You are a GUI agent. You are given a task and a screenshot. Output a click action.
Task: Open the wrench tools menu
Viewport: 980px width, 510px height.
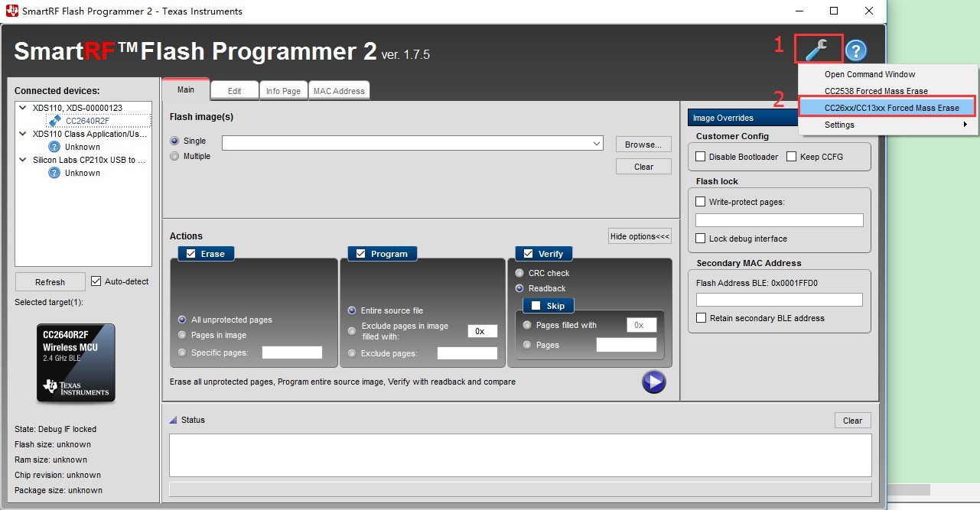pyautogui.click(x=818, y=50)
